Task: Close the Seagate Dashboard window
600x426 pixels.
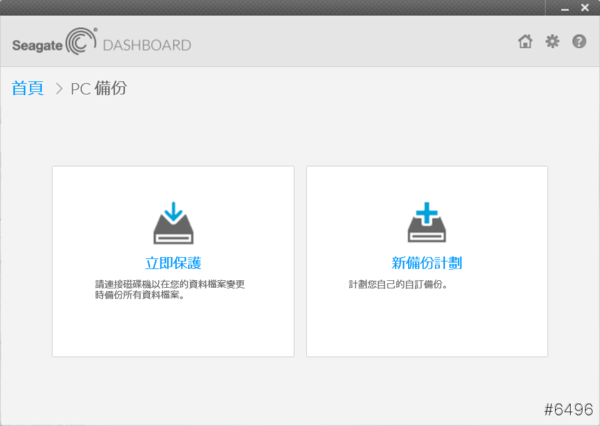Action: pyautogui.click(x=585, y=8)
